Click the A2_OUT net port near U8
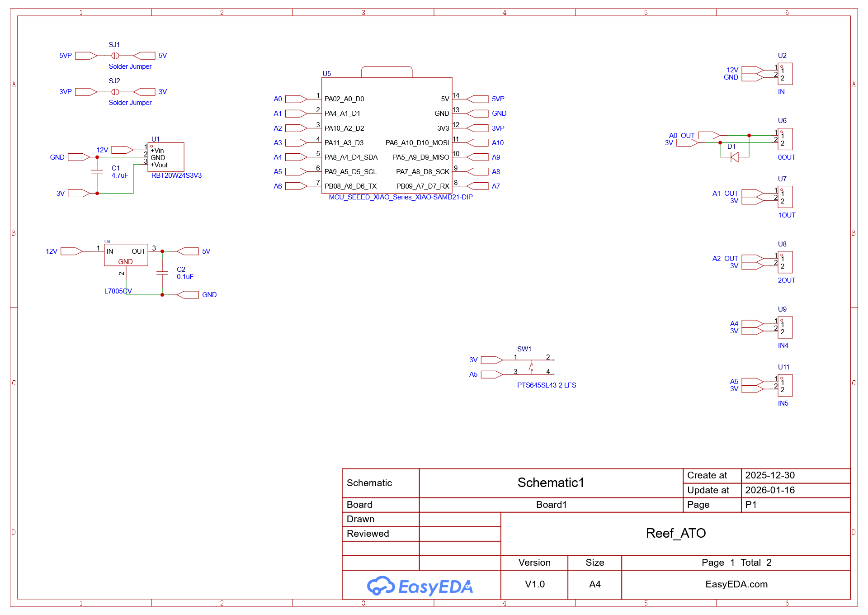This screenshot has width=868, height=615. [753, 258]
